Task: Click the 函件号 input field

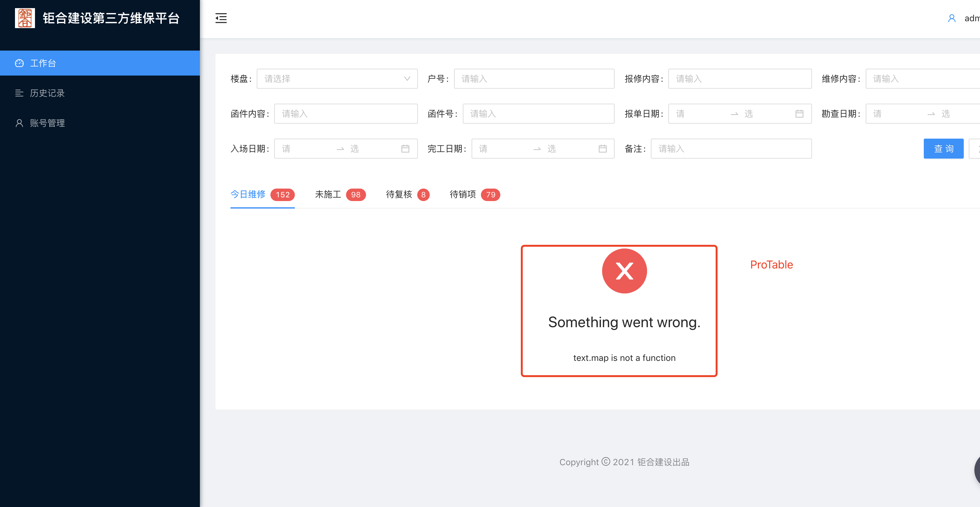Action: pyautogui.click(x=538, y=113)
